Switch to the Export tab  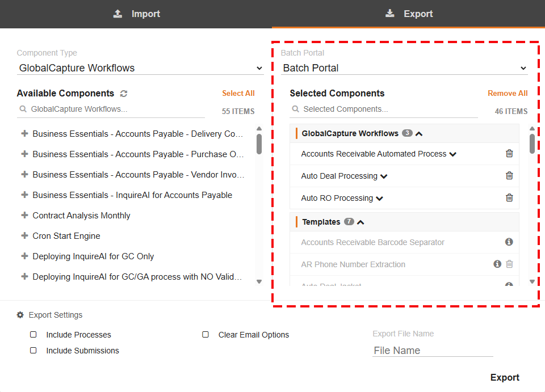pyautogui.click(x=408, y=14)
